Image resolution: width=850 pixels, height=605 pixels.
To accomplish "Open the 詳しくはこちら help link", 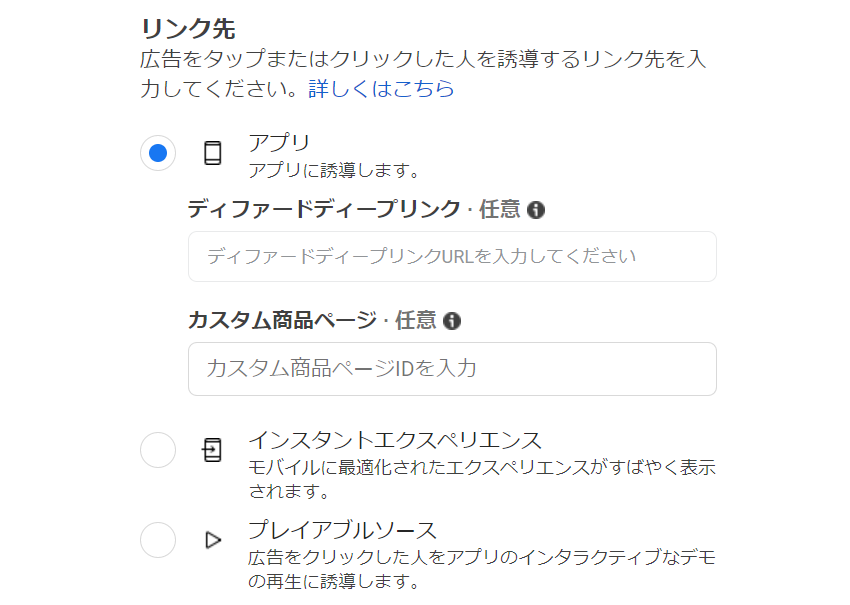I will (381, 89).
